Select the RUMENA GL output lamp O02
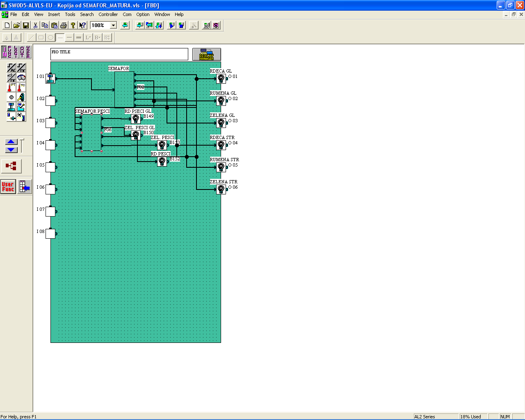The height and width of the screenshot is (420, 525). pyautogui.click(x=221, y=101)
